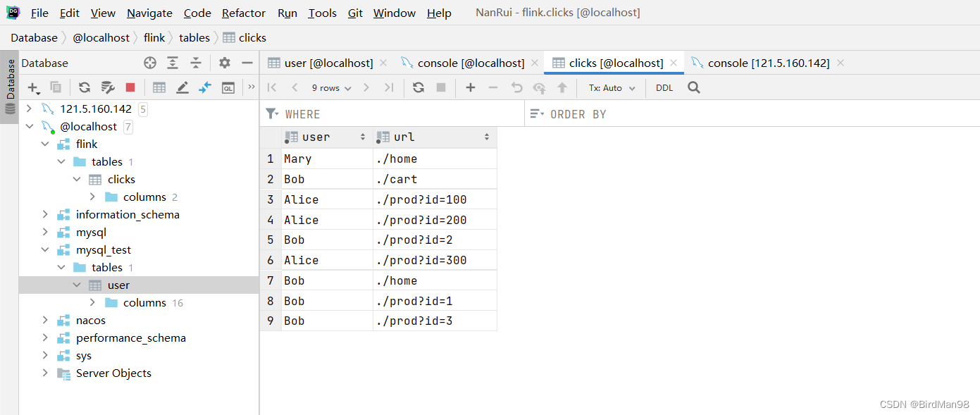Sort by the user column header
The width and height of the screenshot is (980, 415).
tap(327, 137)
